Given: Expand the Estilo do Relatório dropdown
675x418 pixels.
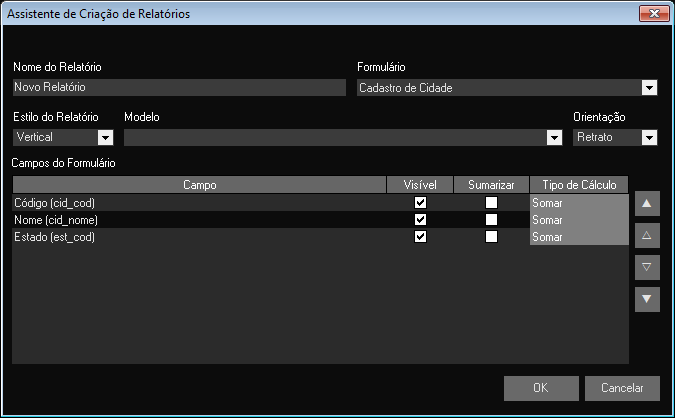Looking at the screenshot, I should click(105, 137).
